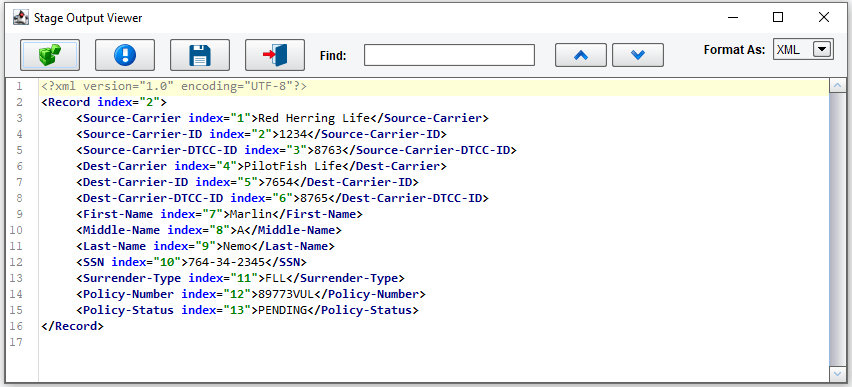Viewport: 852px width, 387px height.
Task: Click the closing </Record> tag
Action: pyautogui.click(x=72, y=326)
